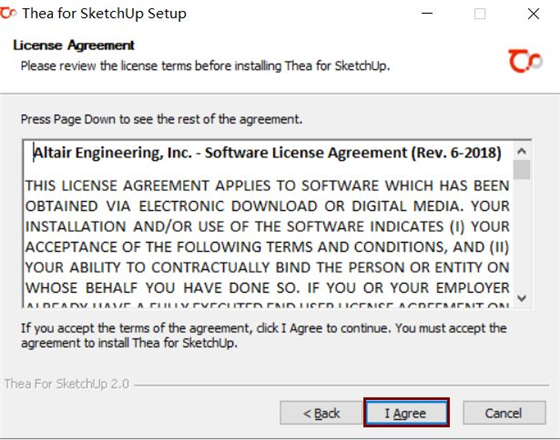Click the 'If you accept the terms' notice
This screenshot has height=440, width=560.
(264, 335)
